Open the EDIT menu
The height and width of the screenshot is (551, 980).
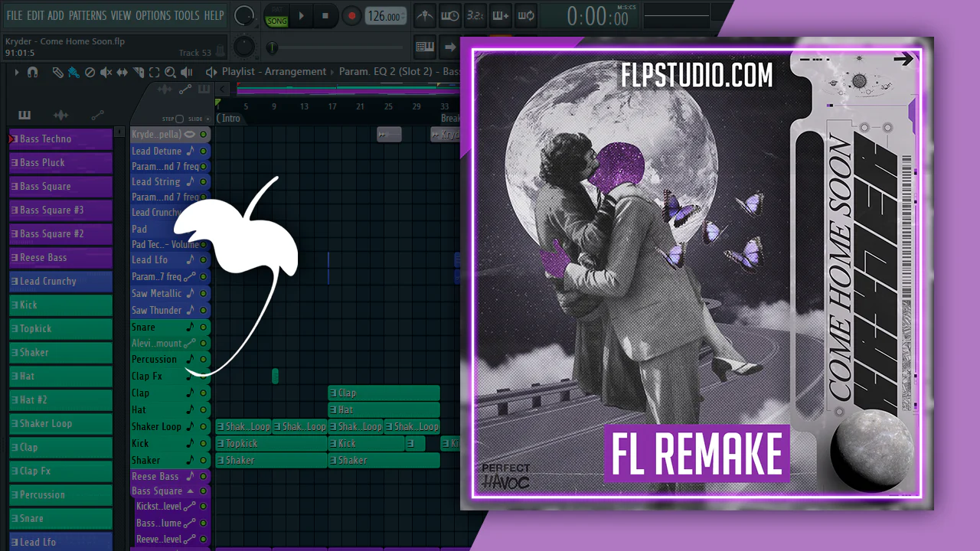coord(35,15)
